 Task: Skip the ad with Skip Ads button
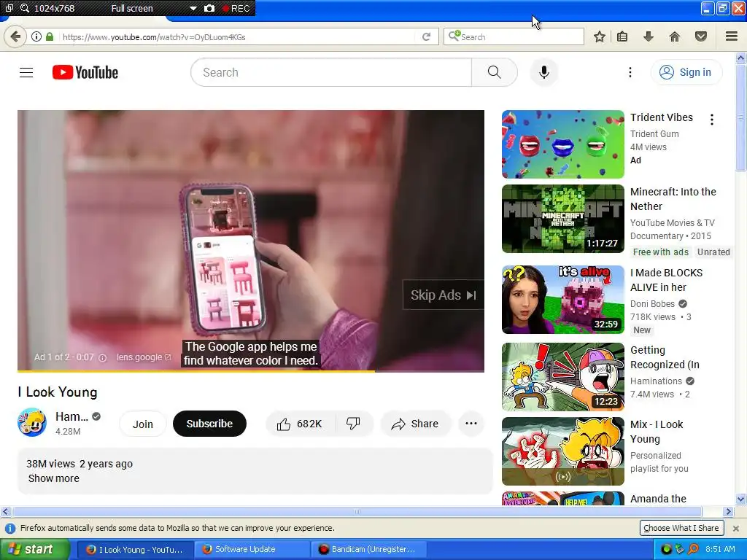coord(443,295)
